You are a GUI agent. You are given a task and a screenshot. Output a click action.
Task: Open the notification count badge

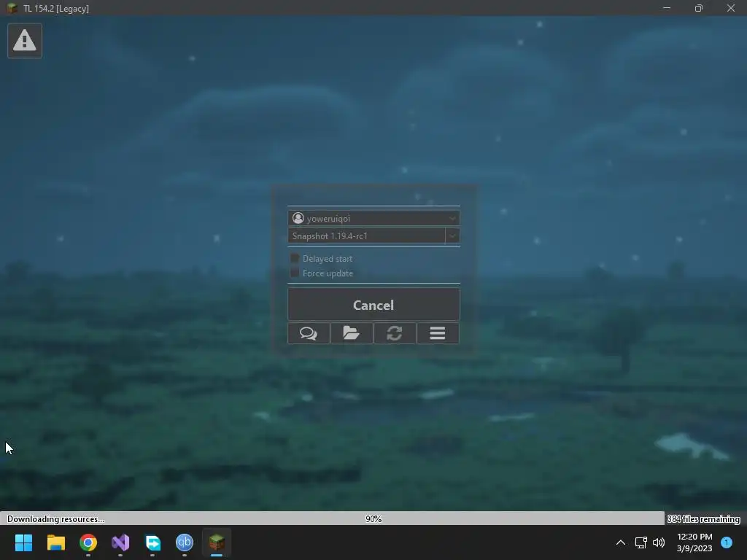click(x=727, y=542)
